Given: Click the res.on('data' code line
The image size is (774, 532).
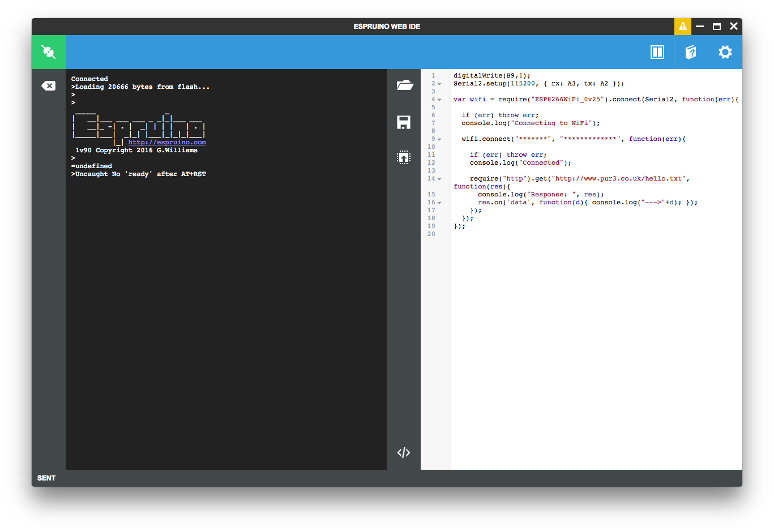Looking at the screenshot, I should click(588, 202).
